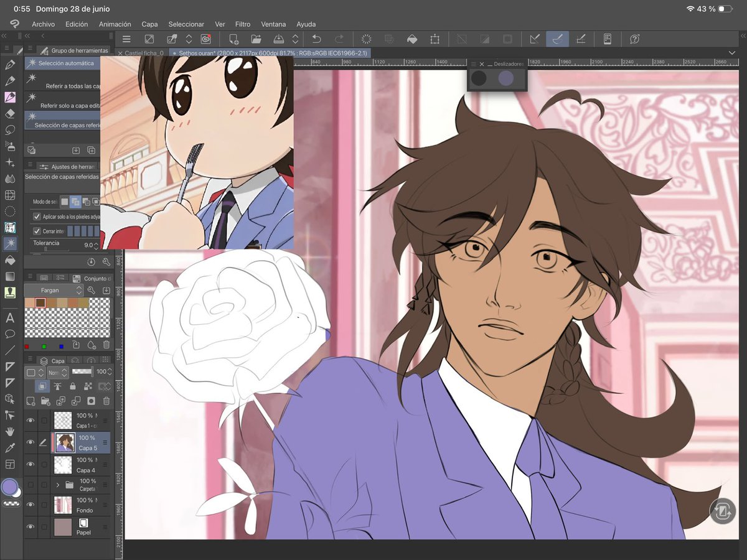Screen dimensions: 747x560
Task: Toggle the checkbox beside Capa 4 layer
Action: click(x=44, y=464)
